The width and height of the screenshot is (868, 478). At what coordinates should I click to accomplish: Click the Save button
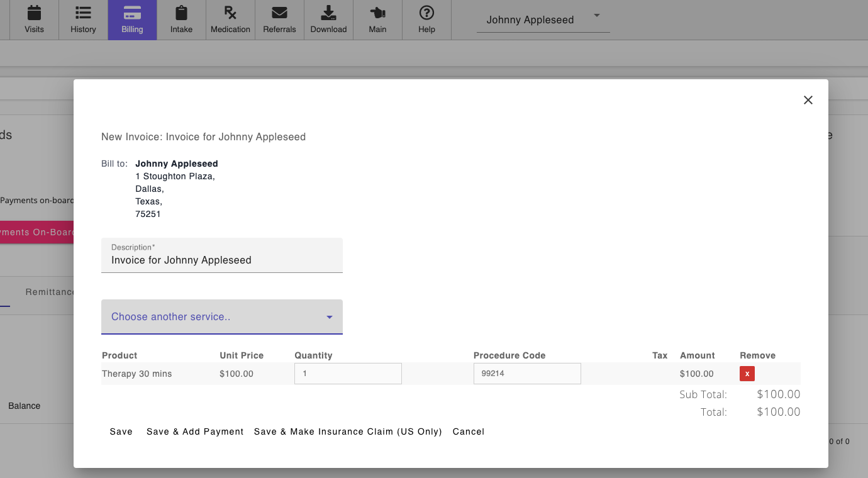point(121,431)
